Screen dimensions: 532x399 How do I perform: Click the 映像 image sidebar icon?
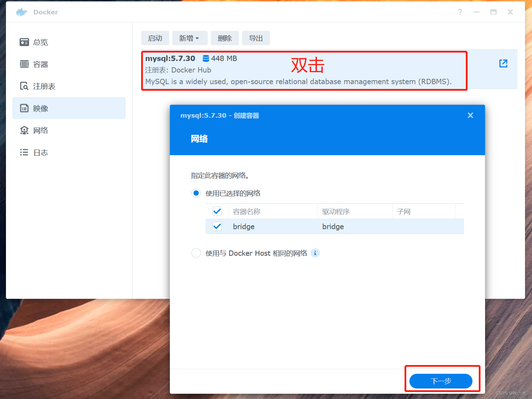24,108
